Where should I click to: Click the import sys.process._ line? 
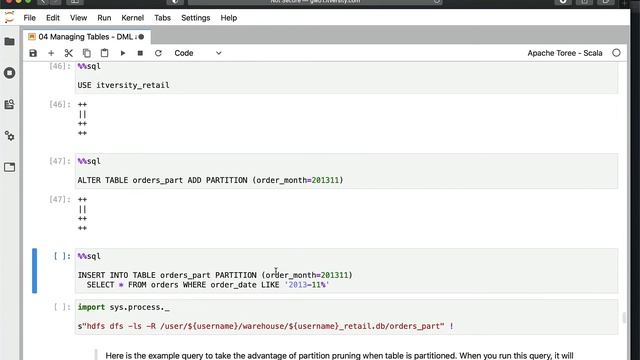124,307
